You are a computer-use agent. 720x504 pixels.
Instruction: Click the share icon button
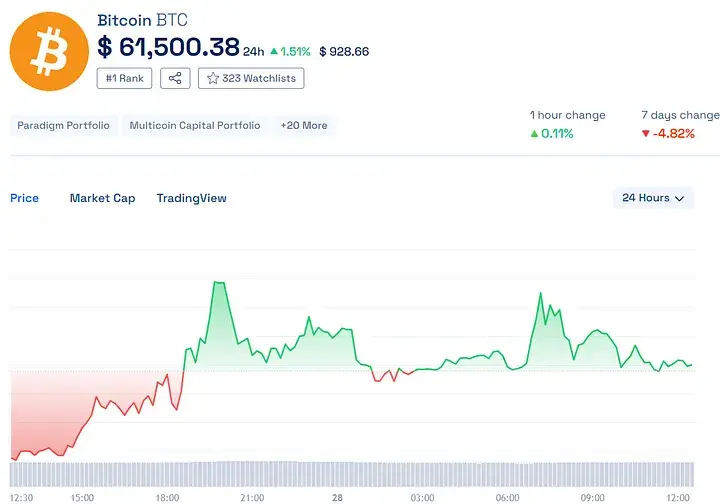tap(175, 78)
